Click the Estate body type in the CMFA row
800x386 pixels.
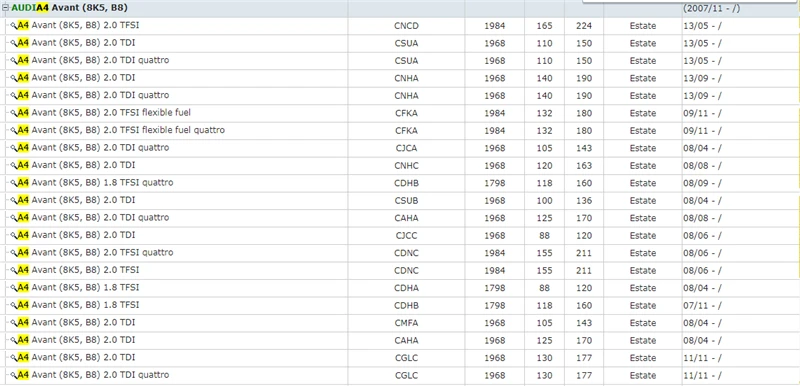click(x=643, y=323)
